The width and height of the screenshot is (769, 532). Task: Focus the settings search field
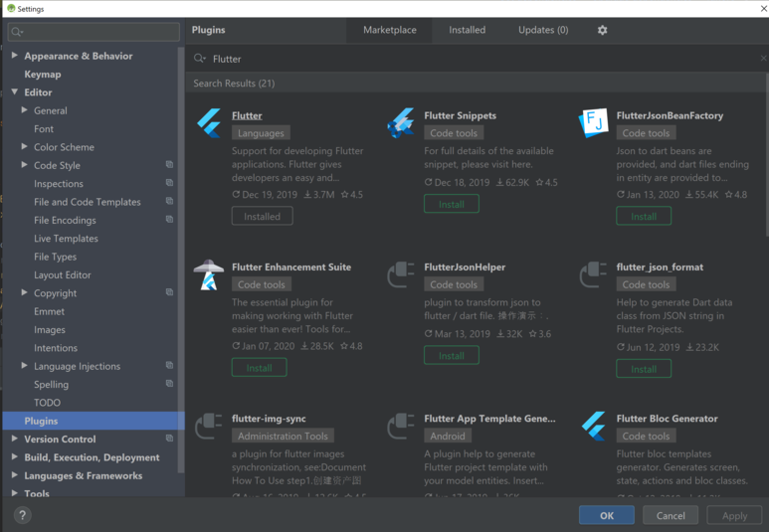(x=94, y=32)
